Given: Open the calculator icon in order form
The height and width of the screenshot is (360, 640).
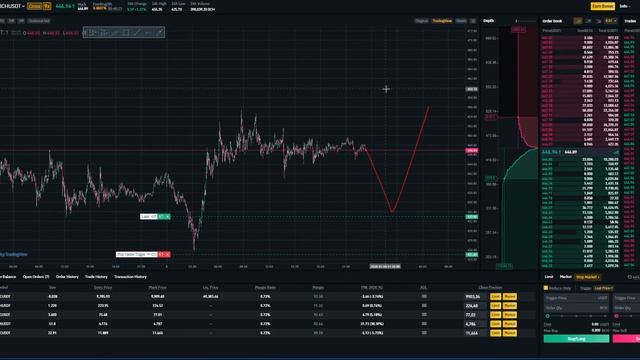Looking at the screenshot, I should coord(630,277).
